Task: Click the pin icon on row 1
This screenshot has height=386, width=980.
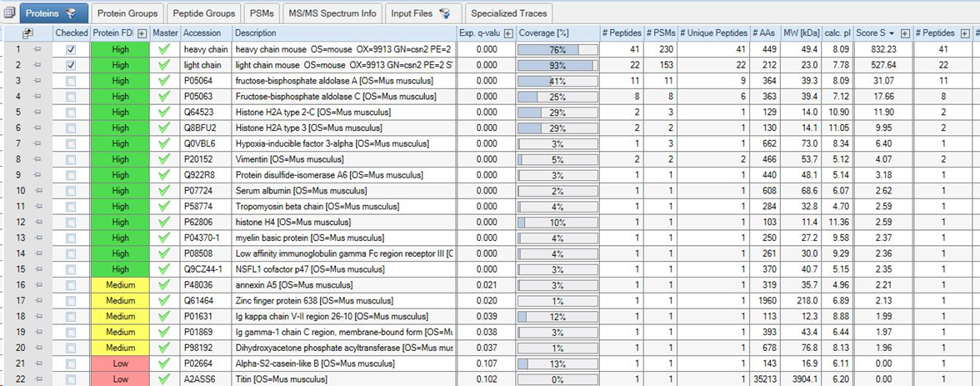Action: tap(37, 48)
